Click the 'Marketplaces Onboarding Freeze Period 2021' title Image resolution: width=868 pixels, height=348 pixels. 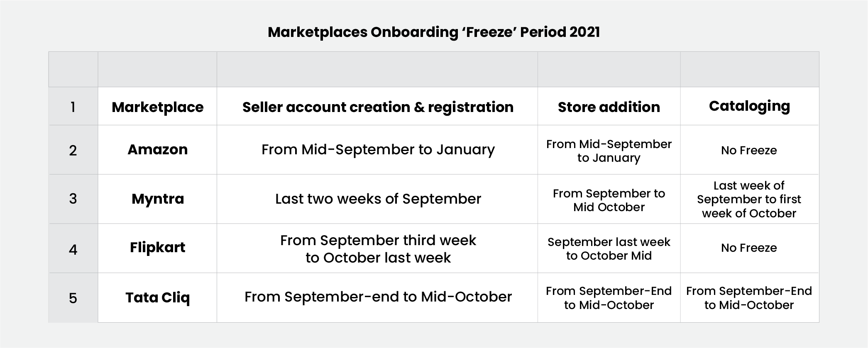pos(434,32)
